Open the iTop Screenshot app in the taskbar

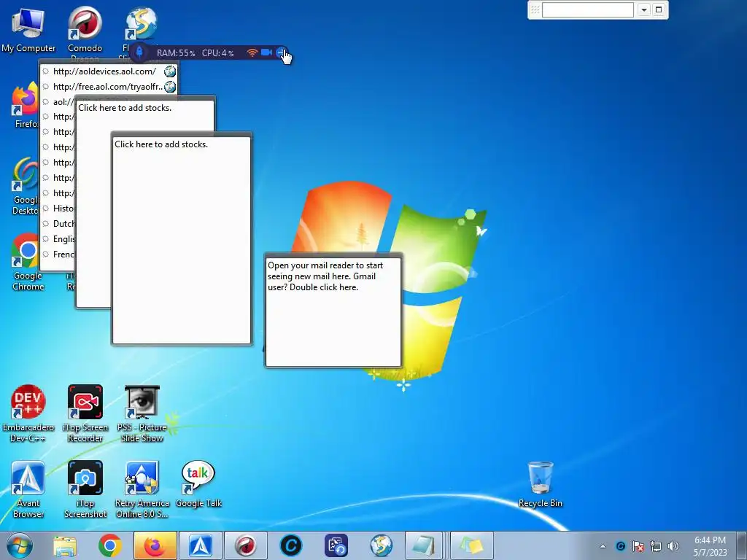pos(336,545)
